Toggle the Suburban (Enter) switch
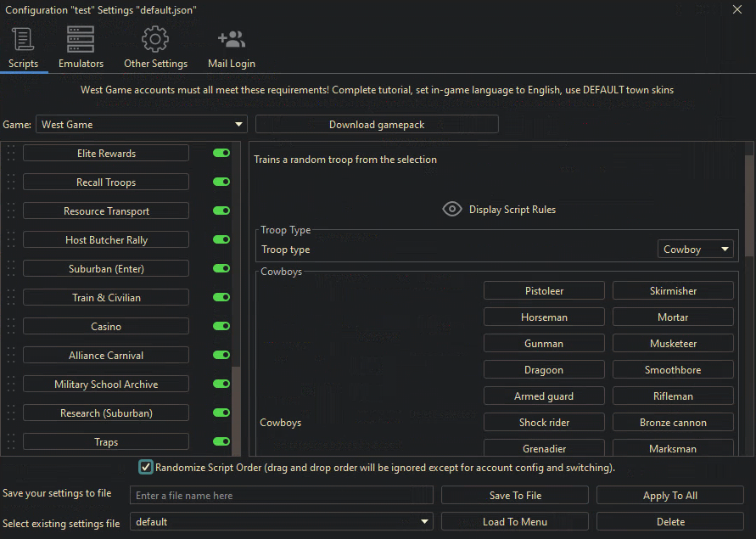Viewport: 756px width, 539px height. 221,268
